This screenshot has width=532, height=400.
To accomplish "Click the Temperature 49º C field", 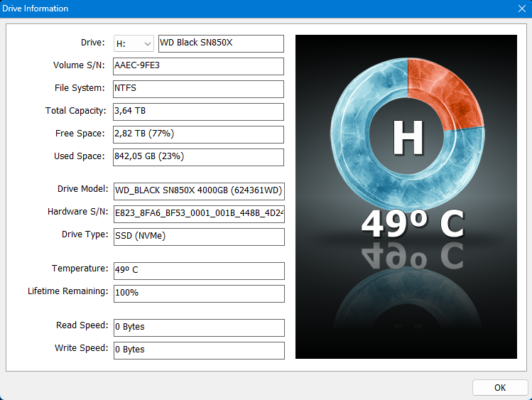I will (x=198, y=271).
